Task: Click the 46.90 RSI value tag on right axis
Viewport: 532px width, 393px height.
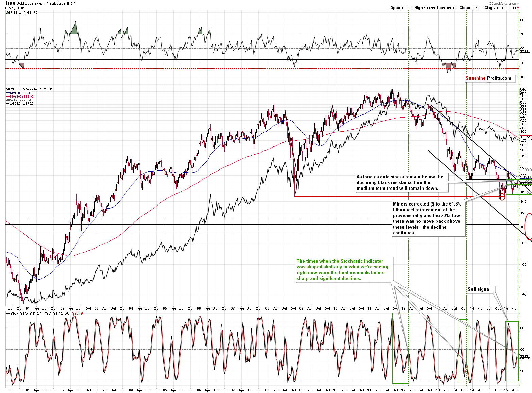Action: tap(525, 51)
